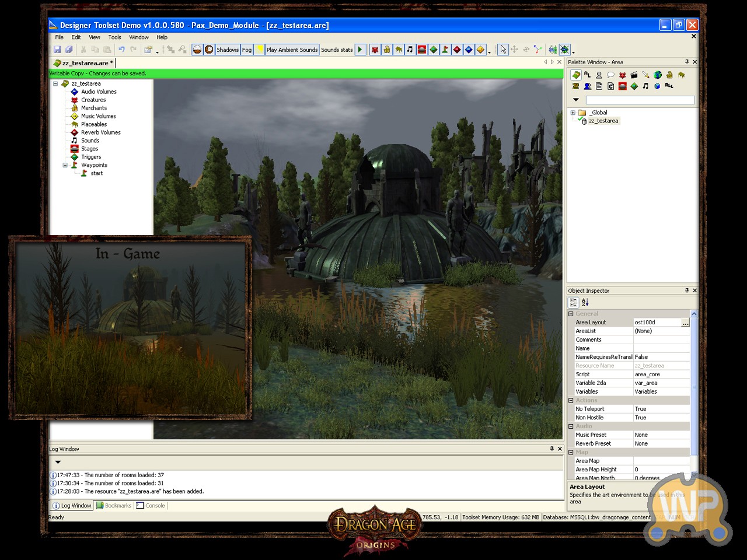This screenshot has height=560, width=747.
Task: Open dropdown arrow after volume filter icons
Action: [489, 52]
